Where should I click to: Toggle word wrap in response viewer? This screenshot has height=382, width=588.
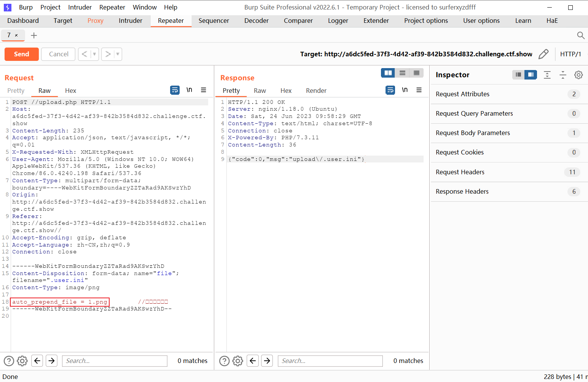[x=390, y=90]
